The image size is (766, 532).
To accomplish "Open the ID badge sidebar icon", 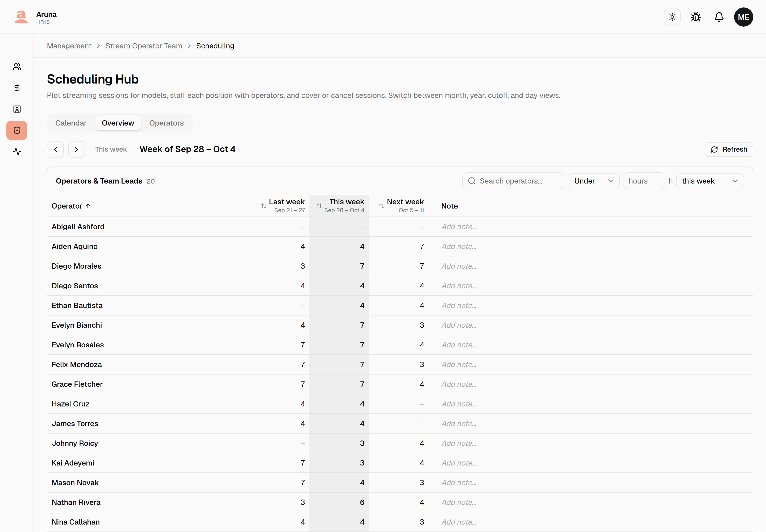I will (x=17, y=109).
